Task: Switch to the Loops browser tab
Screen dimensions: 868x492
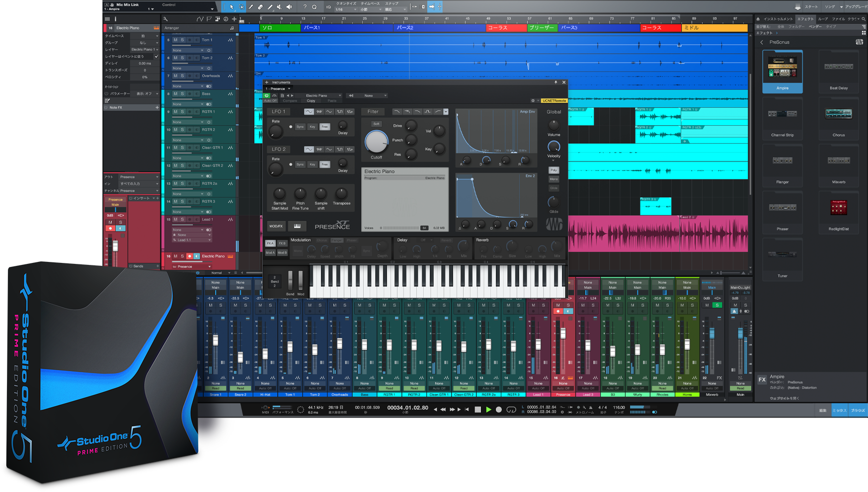Action: tap(823, 19)
